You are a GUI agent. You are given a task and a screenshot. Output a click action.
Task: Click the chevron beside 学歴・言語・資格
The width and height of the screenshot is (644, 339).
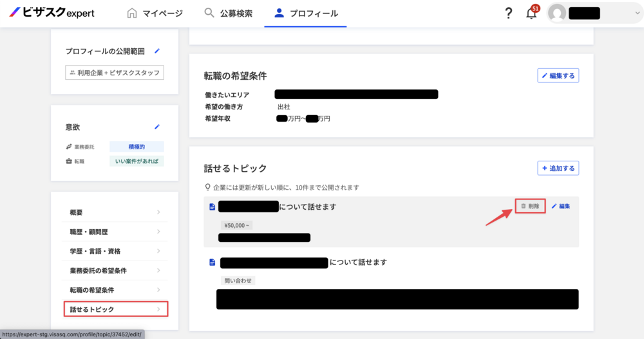158,251
